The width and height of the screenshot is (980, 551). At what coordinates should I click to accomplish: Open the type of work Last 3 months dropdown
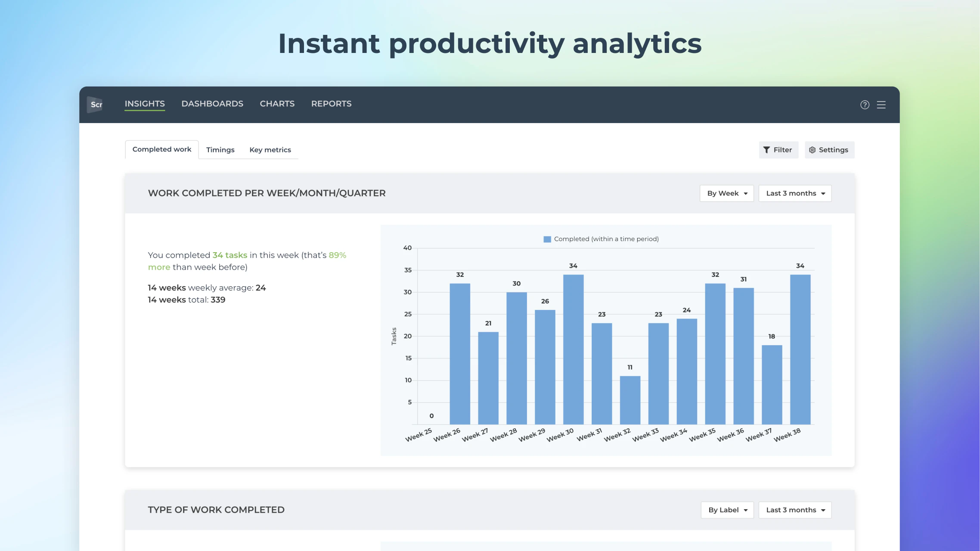[794, 510]
